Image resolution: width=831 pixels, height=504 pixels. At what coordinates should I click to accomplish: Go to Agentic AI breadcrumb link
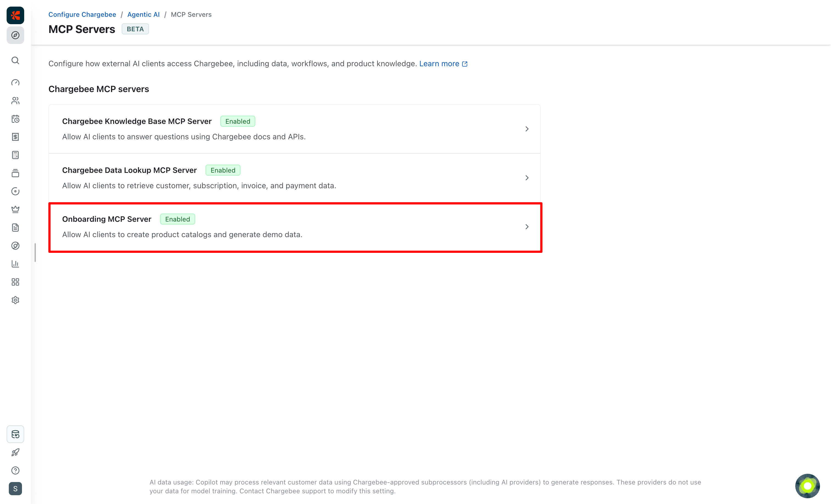143,15
